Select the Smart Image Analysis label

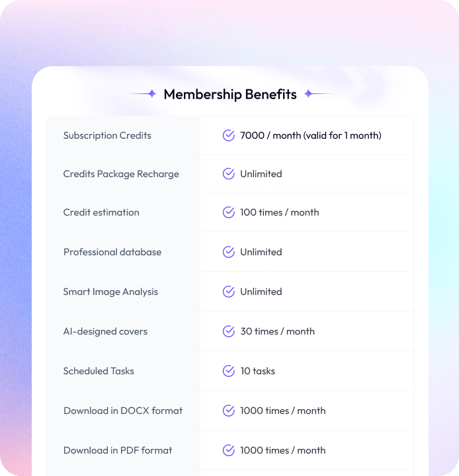click(110, 292)
